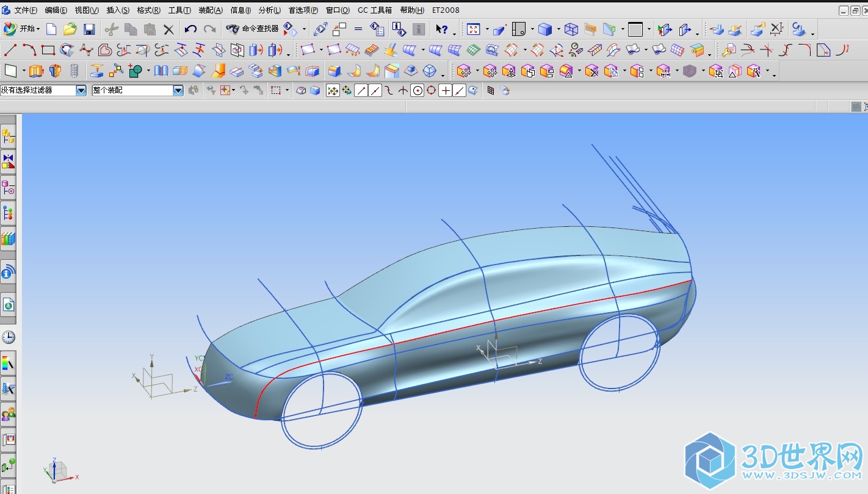
Task: Open the 首选项(P) menu
Action: tap(303, 10)
